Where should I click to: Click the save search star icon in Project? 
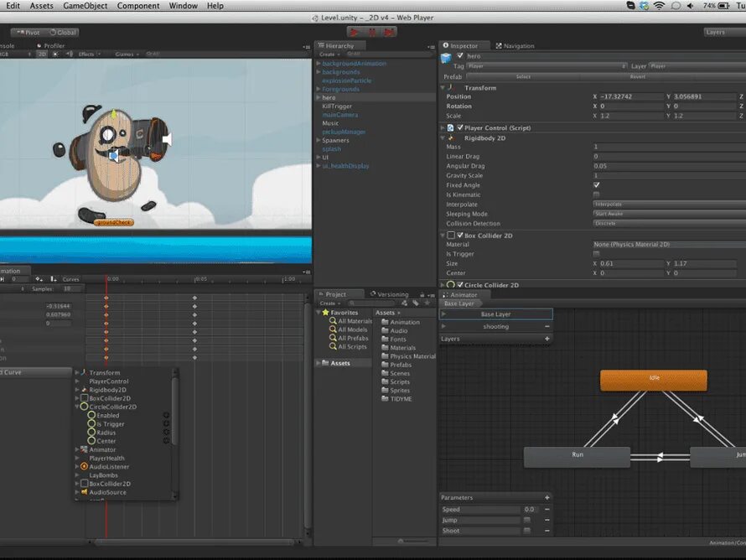pyautogui.click(x=427, y=303)
